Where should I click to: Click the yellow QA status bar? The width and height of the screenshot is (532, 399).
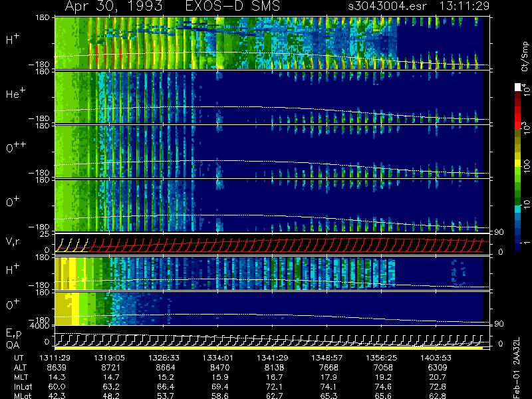269,348
